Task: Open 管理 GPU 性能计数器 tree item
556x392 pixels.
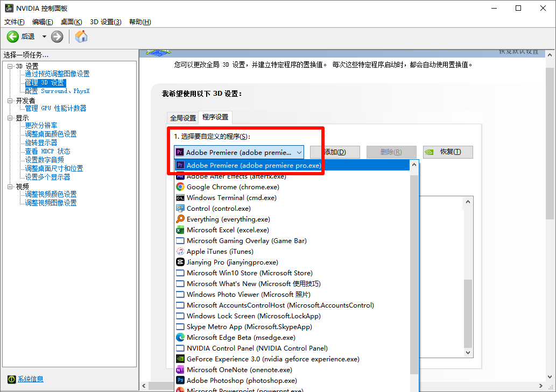Action: point(55,108)
